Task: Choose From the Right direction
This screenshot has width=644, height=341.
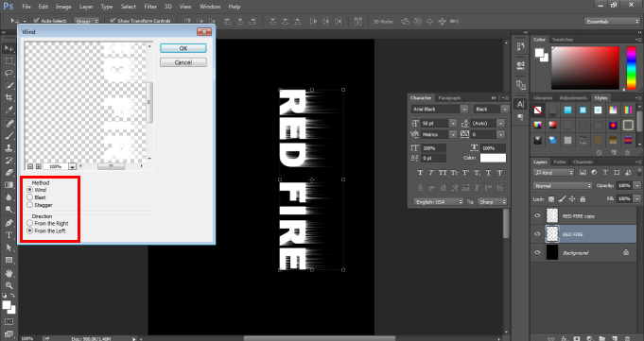Action: tap(29, 223)
